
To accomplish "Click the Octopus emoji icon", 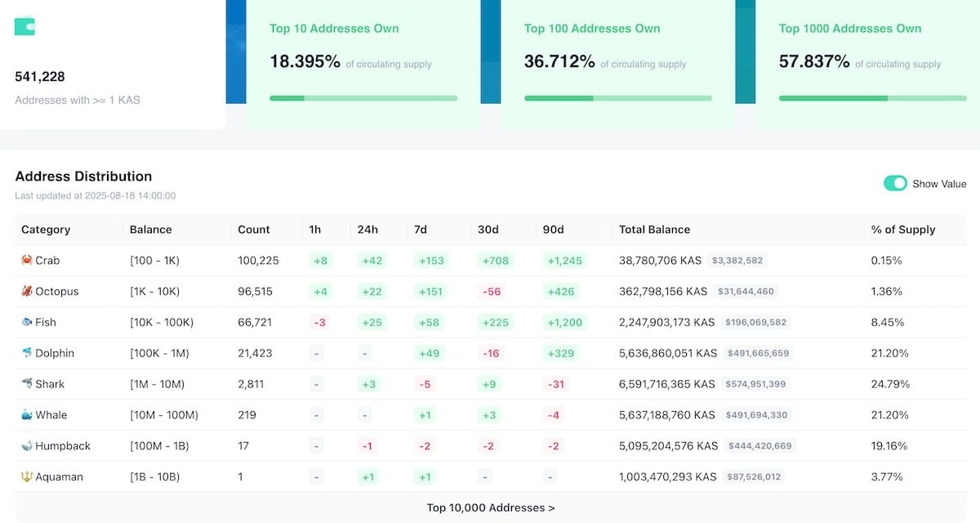I will coord(26,292).
